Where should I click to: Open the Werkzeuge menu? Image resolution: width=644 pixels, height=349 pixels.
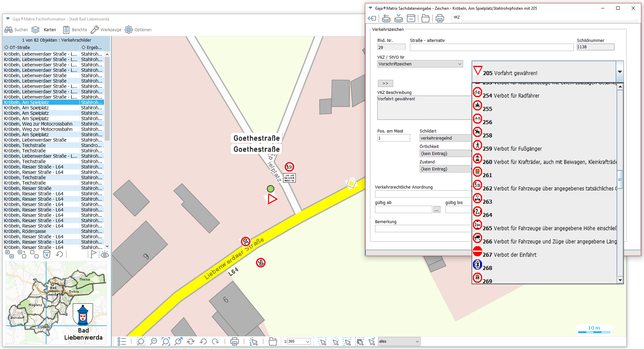[x=106, y=30]
